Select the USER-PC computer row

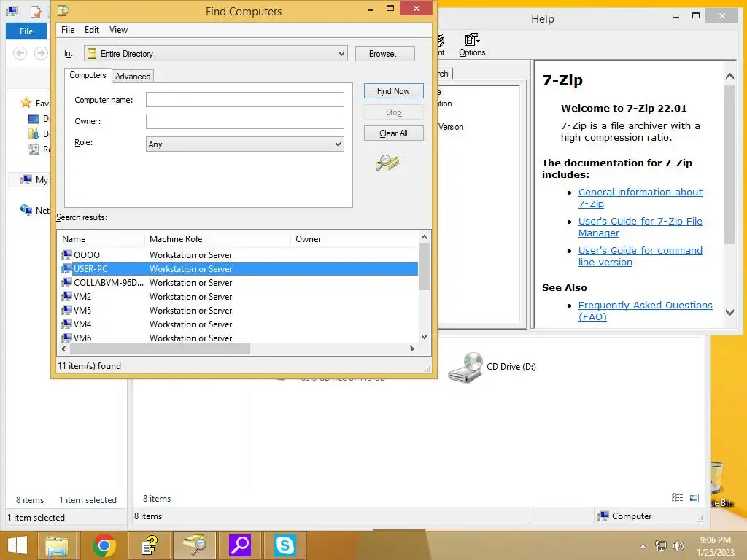(237, 268)
